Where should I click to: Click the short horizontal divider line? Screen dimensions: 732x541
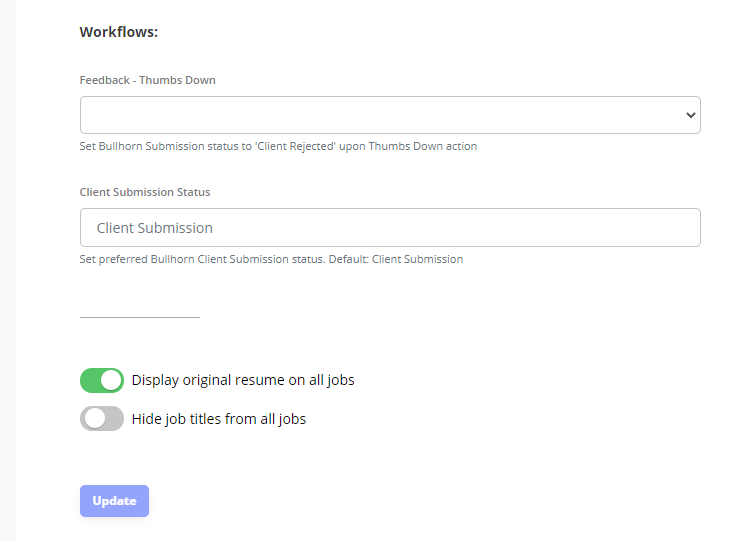point(140,317)
